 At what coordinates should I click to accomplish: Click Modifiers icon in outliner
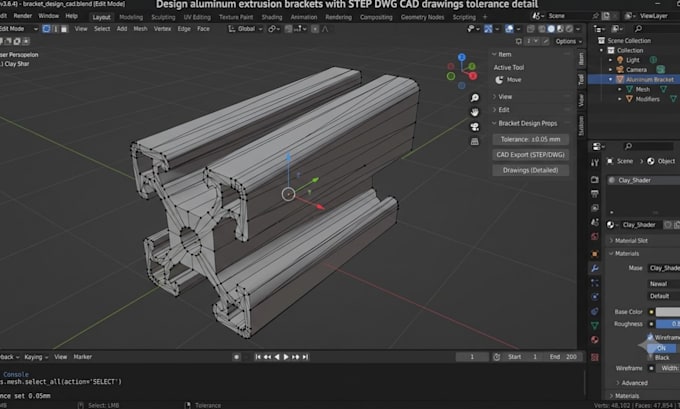click(629, 99)
